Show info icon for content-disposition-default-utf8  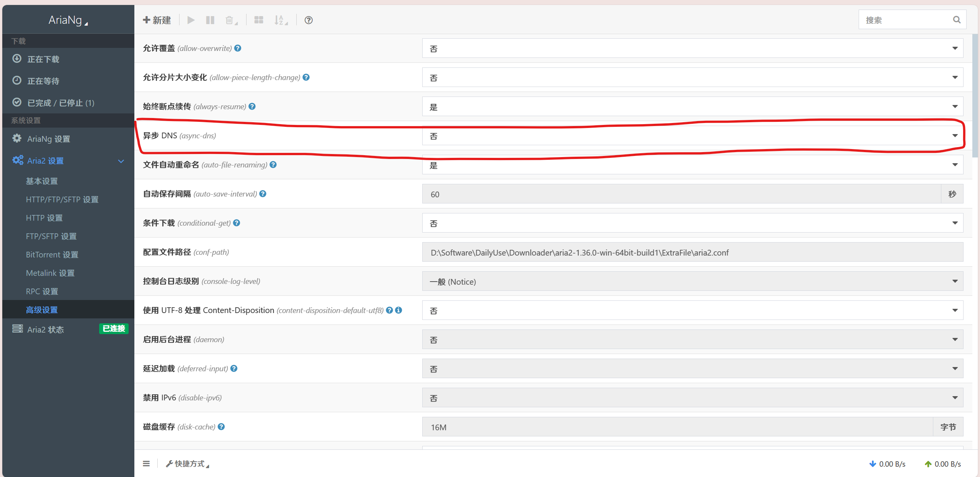(399, 310)
